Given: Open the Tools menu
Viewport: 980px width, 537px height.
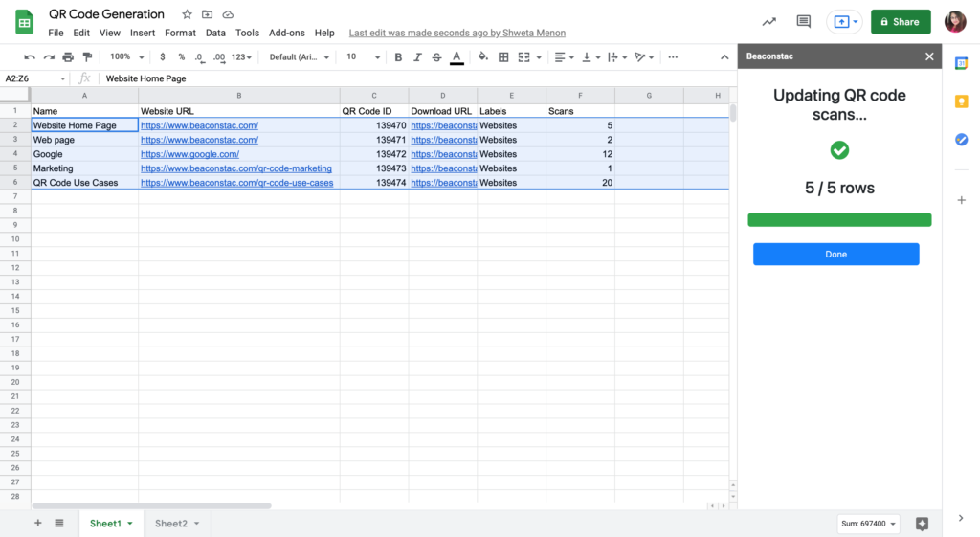Looking at the screenshot, I should click(x=247, y=33).
